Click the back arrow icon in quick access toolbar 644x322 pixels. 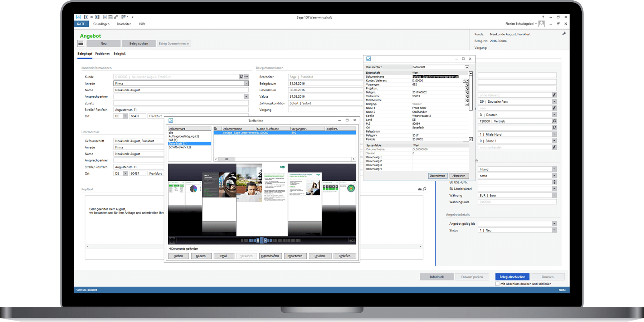tap(97, 17)
